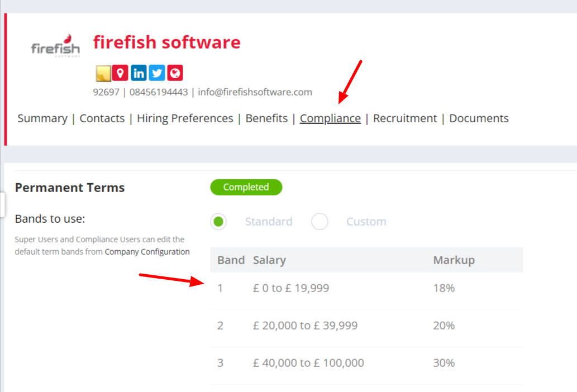Click the 18% markup value
The width and height of the screenshot is (577, 392).
point(444,288)
